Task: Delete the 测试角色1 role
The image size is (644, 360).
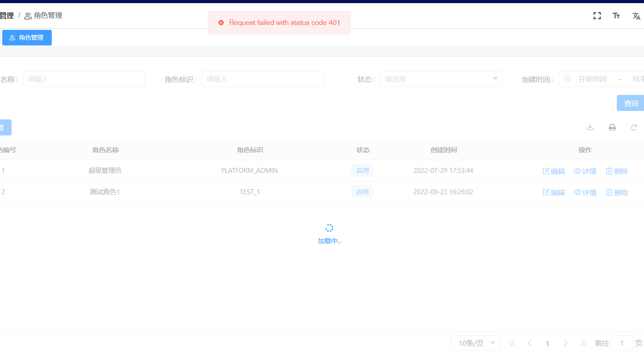Action: pyautogui.click(x=617, y=192)
